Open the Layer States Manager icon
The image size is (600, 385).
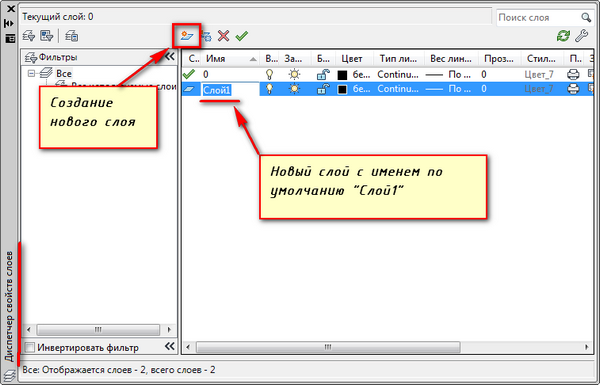tap(72, 36)
